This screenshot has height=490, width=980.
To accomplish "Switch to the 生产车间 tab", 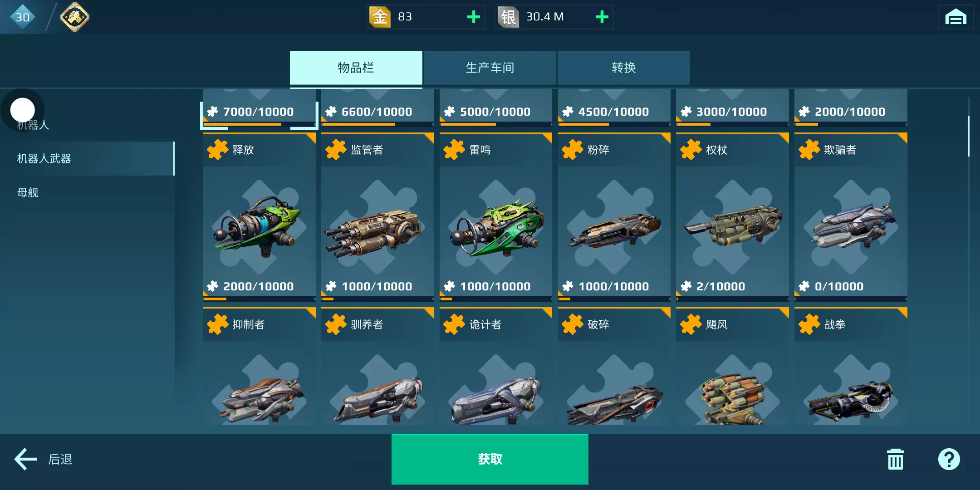I will click(490, 68).
